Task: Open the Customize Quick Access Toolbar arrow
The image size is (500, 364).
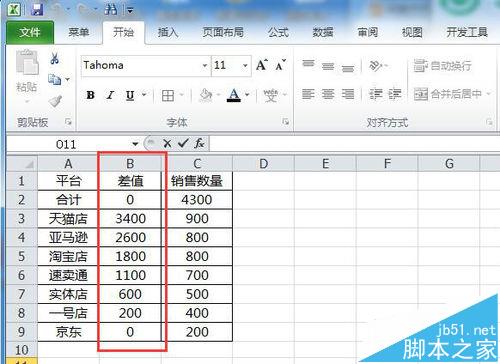Action: pos(130,11)
